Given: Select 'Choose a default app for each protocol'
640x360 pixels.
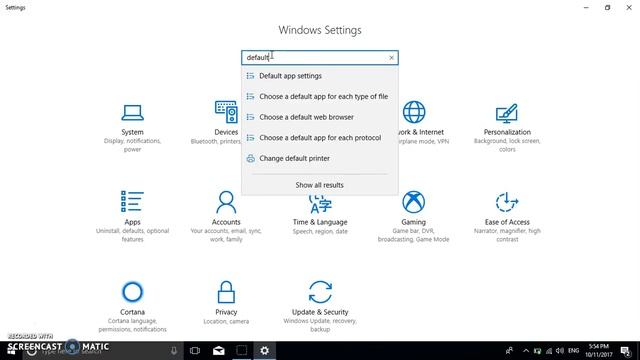Looking at the screenshot, I should pos(320,138).
